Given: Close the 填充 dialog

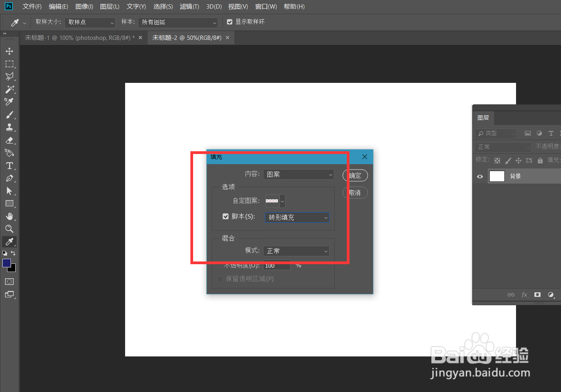Looking at the screenshot, I should point(365,157).
